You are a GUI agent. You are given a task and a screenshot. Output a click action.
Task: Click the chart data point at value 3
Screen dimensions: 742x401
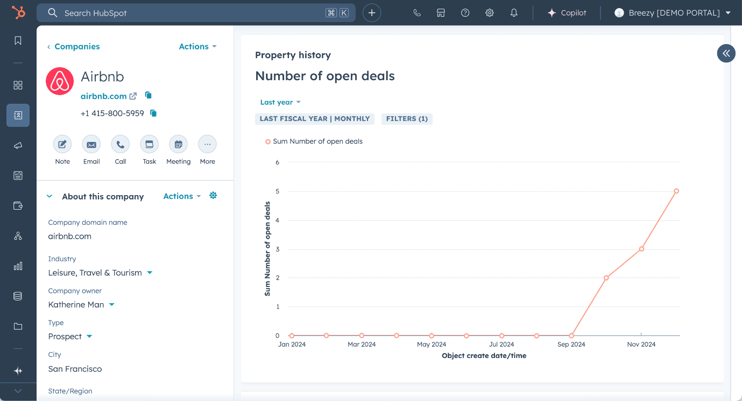click(642, 249)
